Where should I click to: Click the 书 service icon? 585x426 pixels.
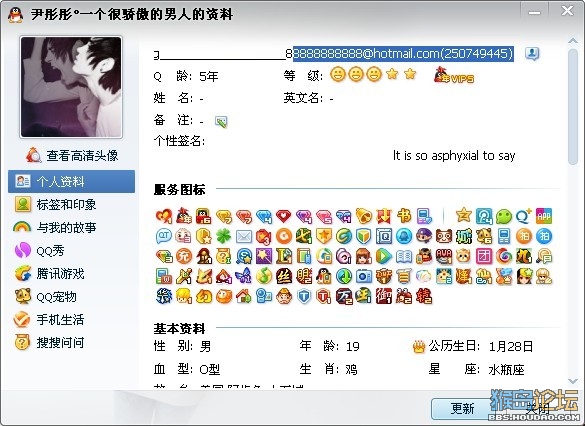click(404, 216)
